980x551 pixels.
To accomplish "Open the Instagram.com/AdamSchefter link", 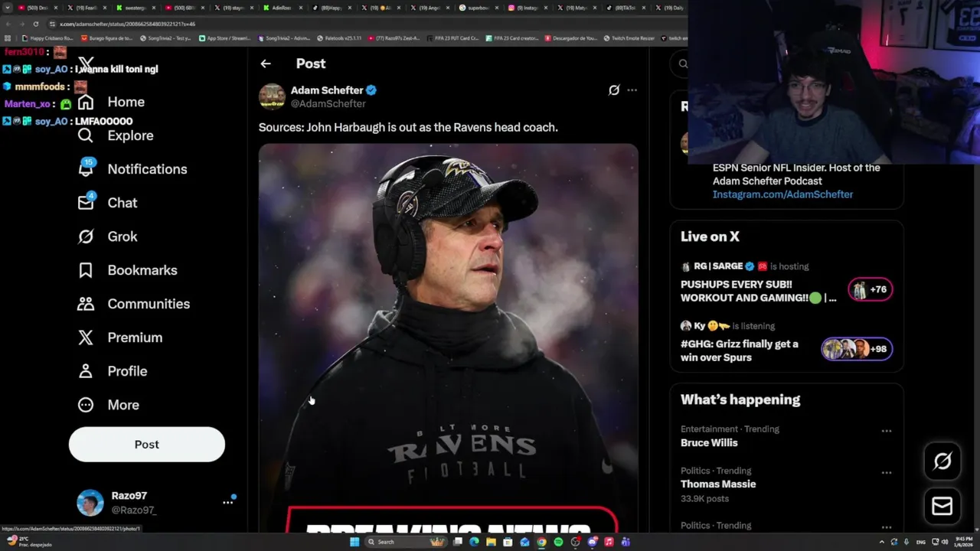I will 782,194.
